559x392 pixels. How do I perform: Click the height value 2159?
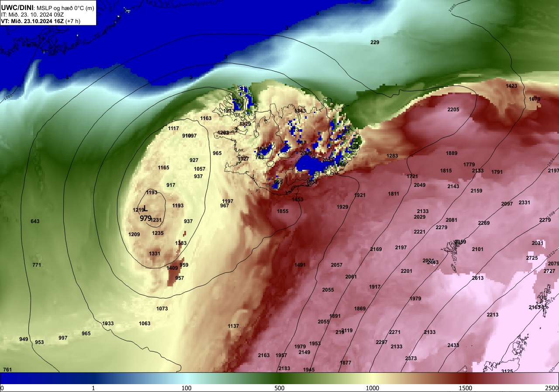coord(476,191)
